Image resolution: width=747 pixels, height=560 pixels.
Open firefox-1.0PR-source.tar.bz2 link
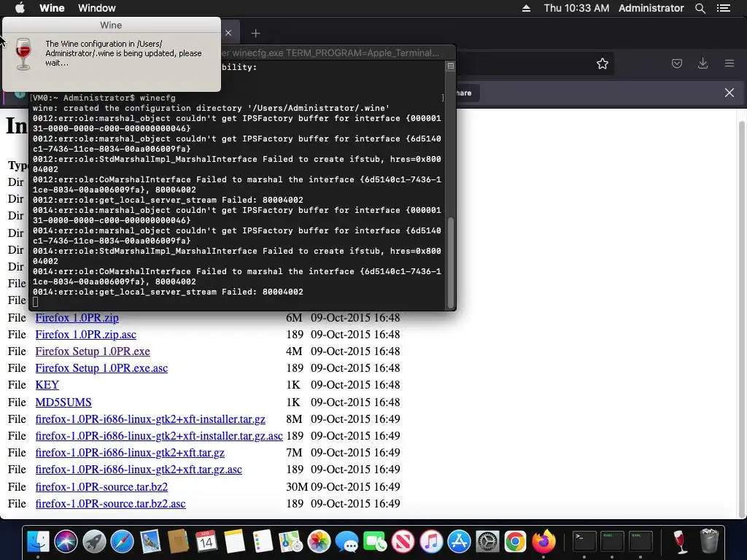[101, 486]
